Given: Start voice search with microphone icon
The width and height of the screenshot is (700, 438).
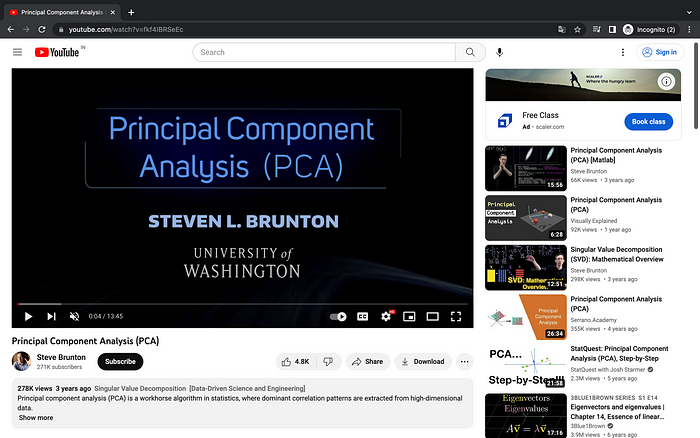Looking at the screenshot, I should pyautogui.click(x=500, y=52).
